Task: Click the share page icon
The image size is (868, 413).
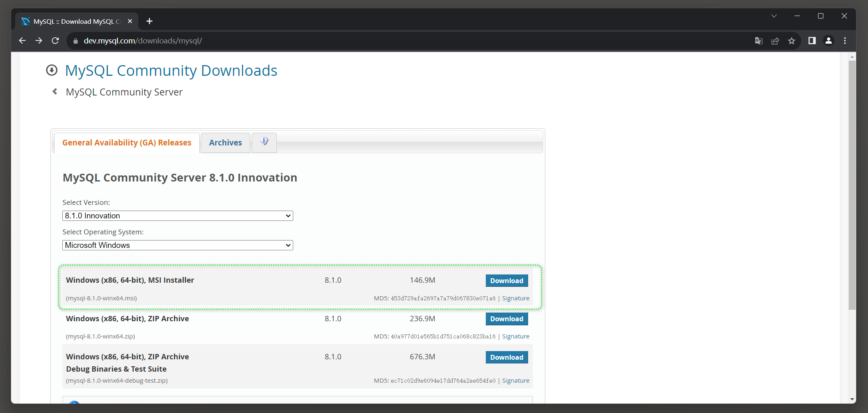Action: tap(775, 41)
